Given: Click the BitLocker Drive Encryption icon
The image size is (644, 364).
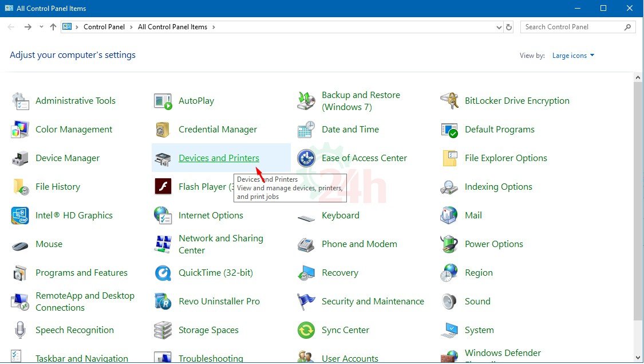Looking at the screenshot, I should [449, 101].
